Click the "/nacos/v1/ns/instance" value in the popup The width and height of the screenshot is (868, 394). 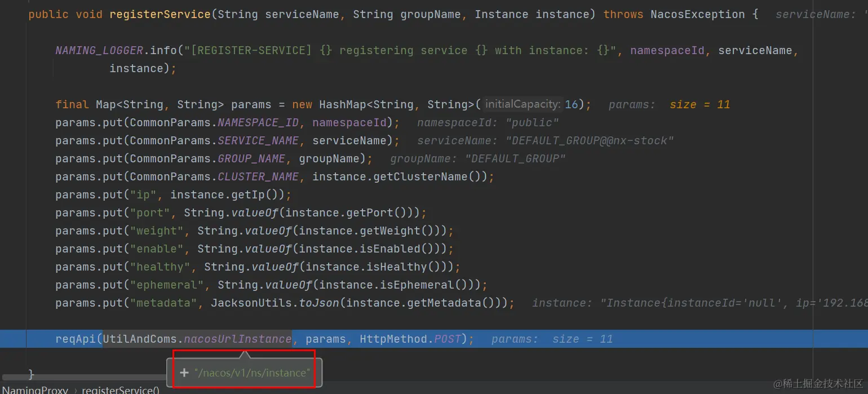click(x=251, y=373)
